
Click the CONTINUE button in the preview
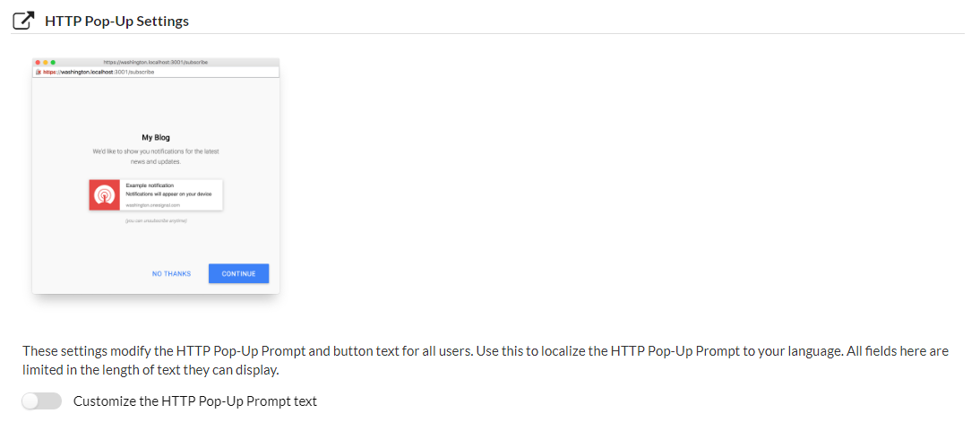tap(239, 274)
